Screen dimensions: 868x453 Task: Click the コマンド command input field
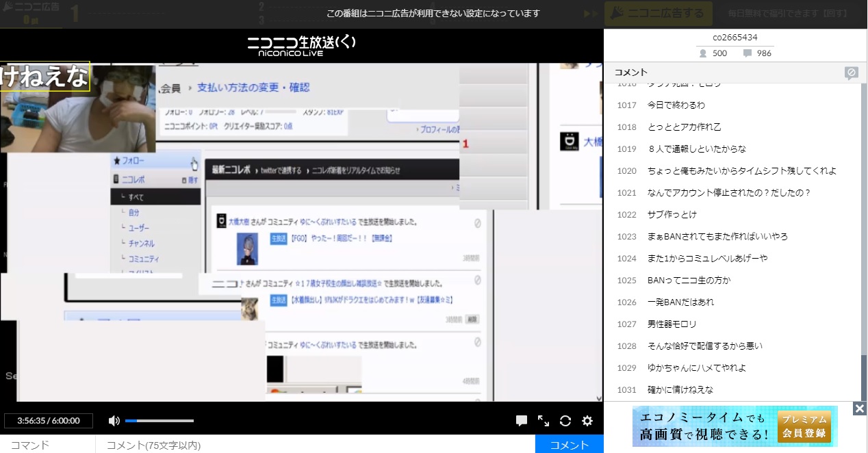pyautogui.click(x=48, y=445)
